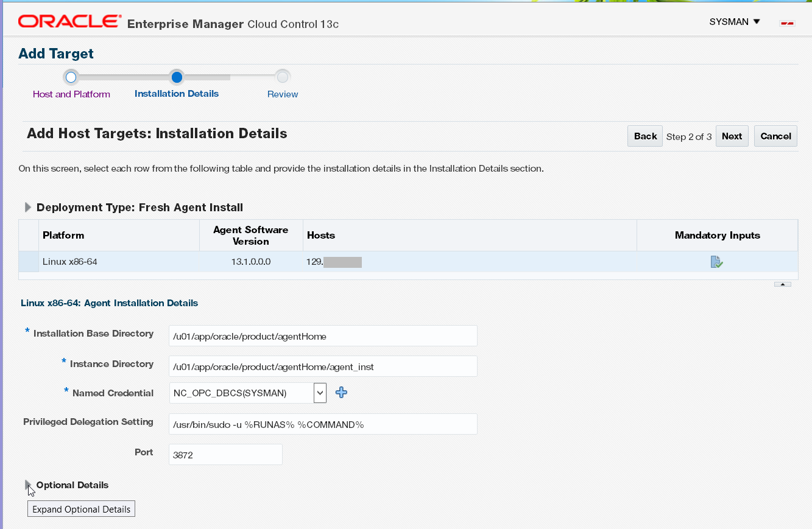Click the Review step circle

pyautogui.click(x=283, y=77)
